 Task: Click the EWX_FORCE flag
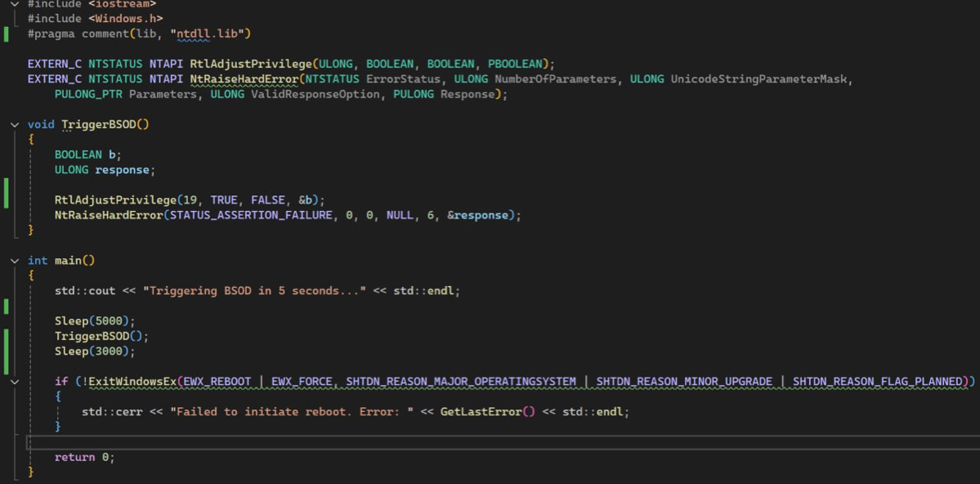tap(302, 382)
